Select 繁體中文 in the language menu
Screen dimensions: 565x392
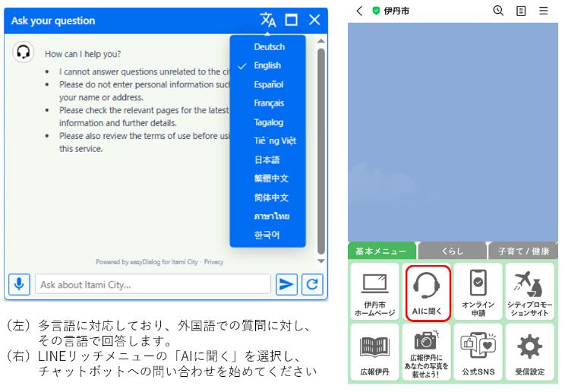(x=268, y=179)
